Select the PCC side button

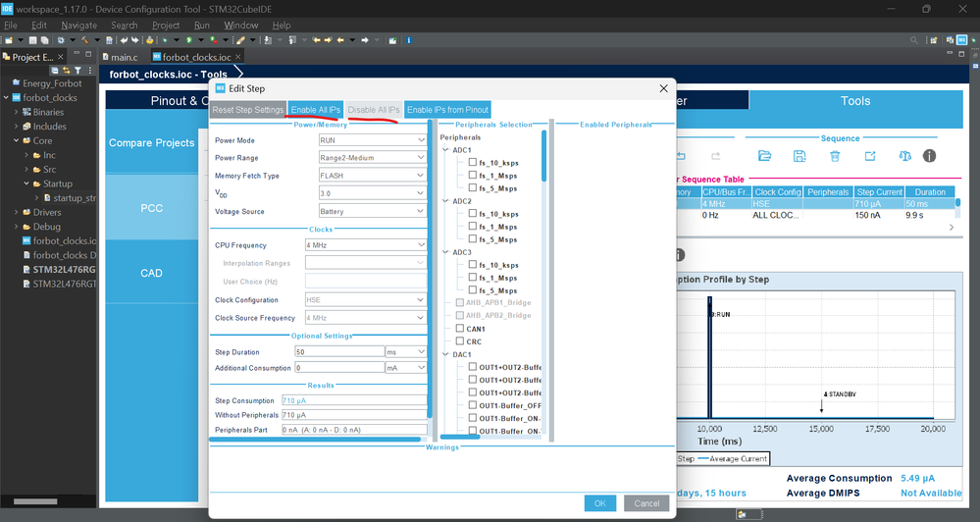point(152,208)
